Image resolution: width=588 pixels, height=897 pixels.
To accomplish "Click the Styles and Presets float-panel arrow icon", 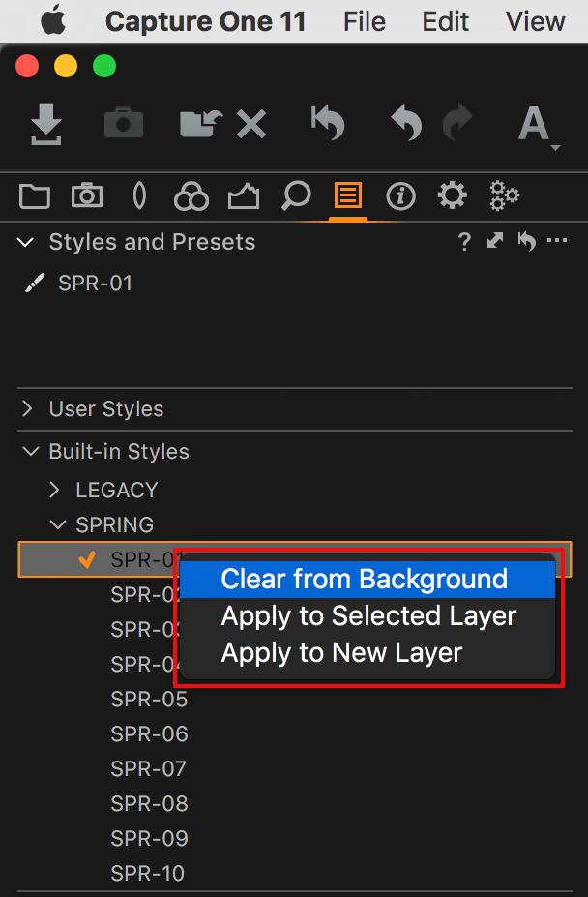I will [495, 241].
